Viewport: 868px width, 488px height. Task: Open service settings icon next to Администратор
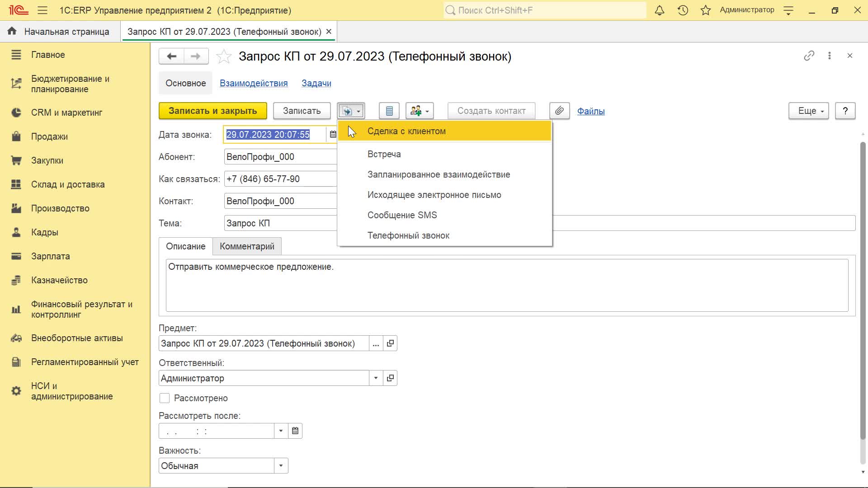[788, 10]
